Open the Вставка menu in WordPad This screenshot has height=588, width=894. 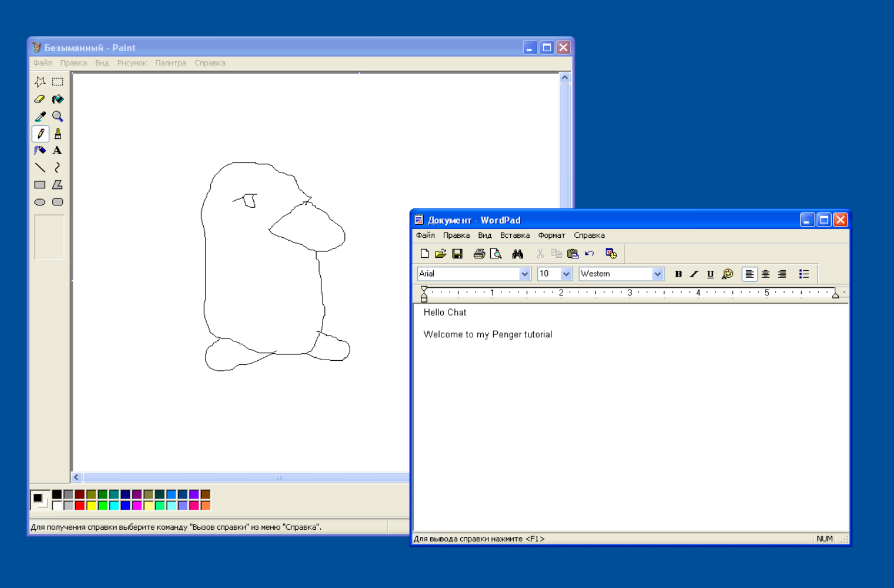pos(514,235)
